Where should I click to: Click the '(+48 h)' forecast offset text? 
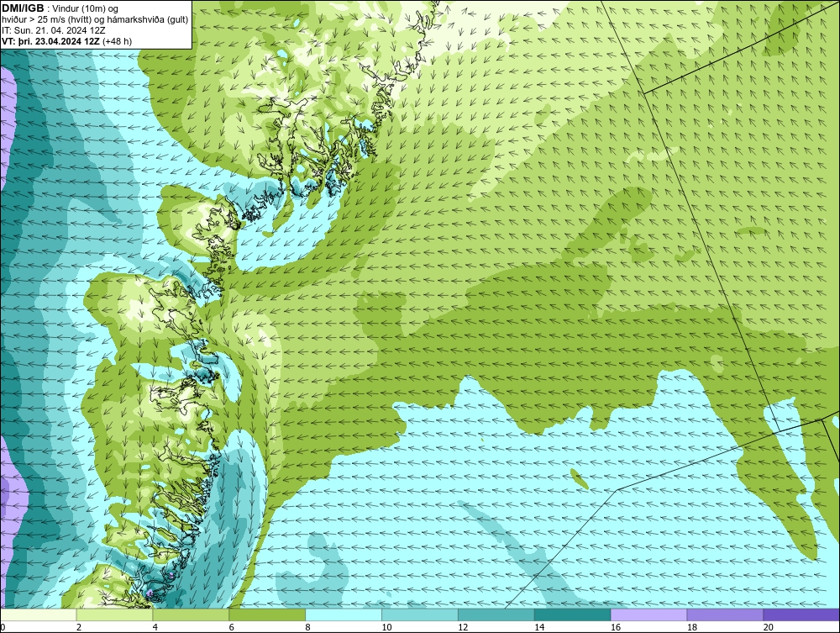[x=117, y=41]
